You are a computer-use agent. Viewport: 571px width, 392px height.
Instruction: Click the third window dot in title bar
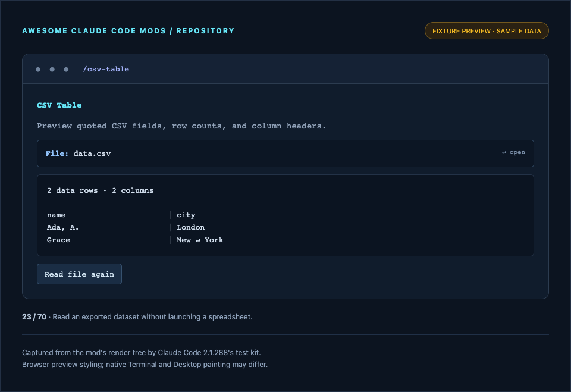click(66, 69)
